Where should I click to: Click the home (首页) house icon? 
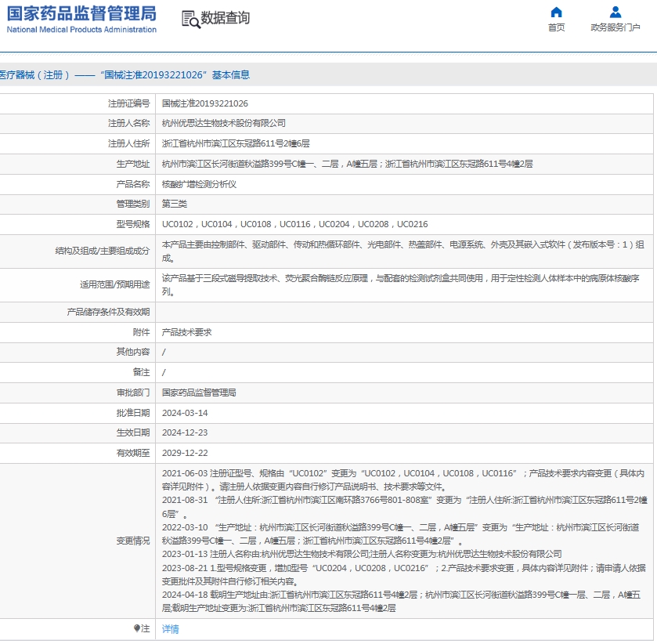[x=556, y=12]
